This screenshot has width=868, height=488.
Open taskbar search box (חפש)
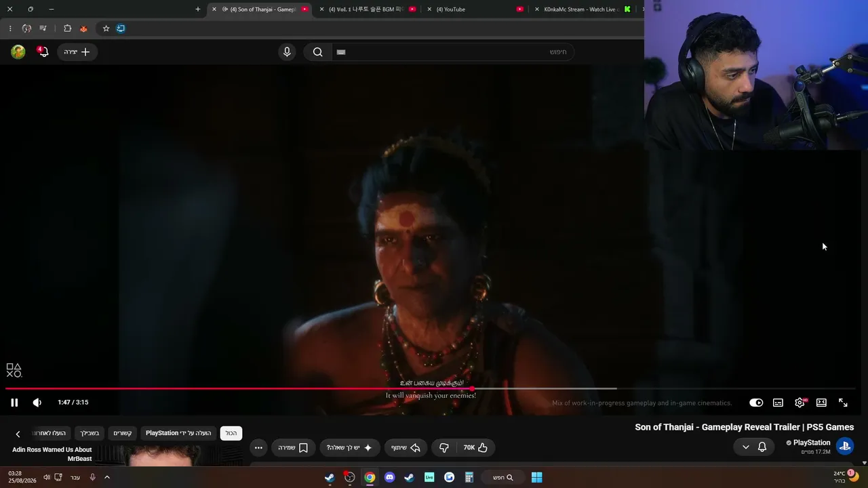click(503, 477)
